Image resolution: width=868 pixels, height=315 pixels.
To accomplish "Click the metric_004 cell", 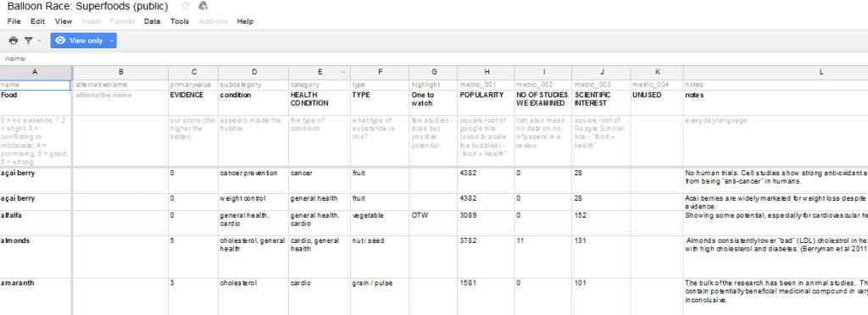I will tap(657, 86).
